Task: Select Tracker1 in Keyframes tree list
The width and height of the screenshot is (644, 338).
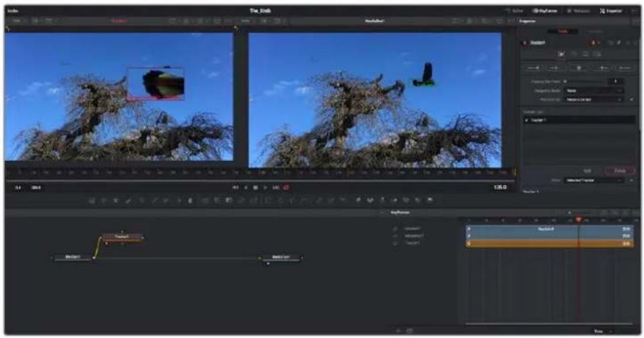Action: 412,243
